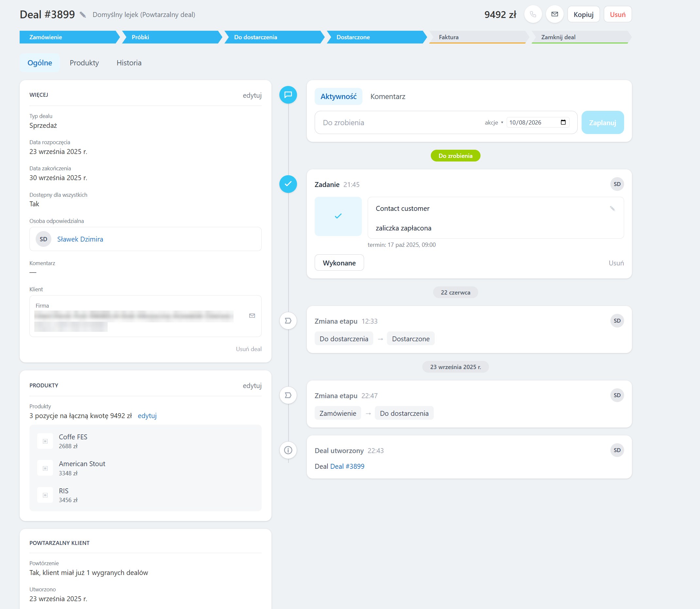700x609 pixels.
Task: Open the Komentarz tab in activity panel
Action: tap(388, 96)
